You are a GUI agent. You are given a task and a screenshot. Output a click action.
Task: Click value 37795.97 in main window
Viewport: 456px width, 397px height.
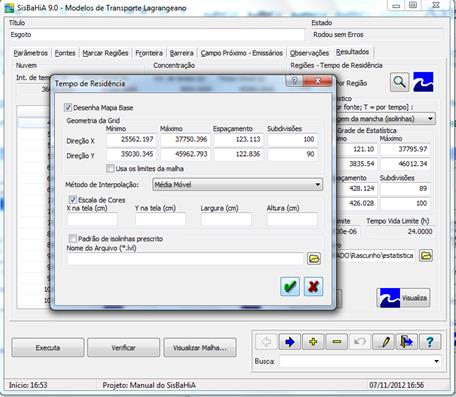405,149
